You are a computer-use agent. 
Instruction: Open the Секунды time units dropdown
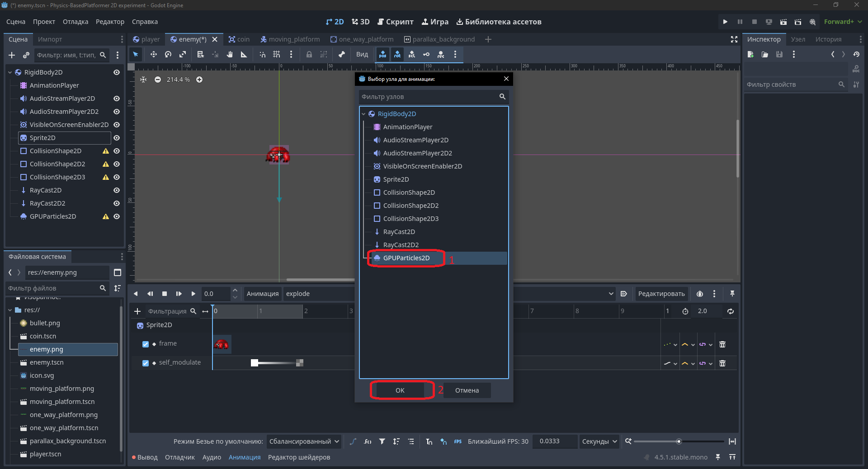pos(599,441)
